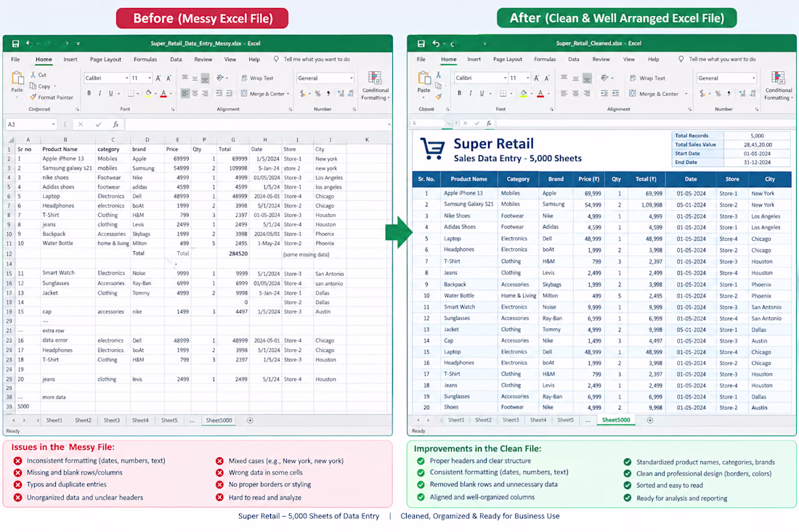
Task: Toggle Align Left in the Messy Excel ribbon
Action: [184, 94]
